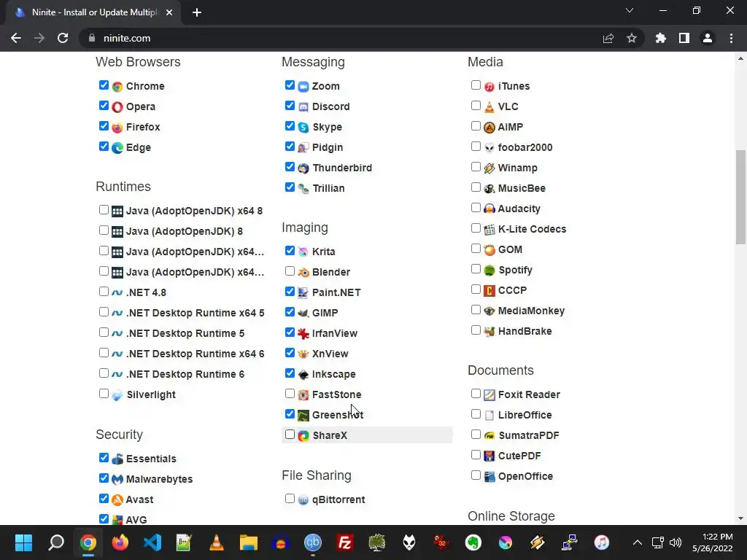Image resolution: width=747 pixels, height=560 pixels.
Task: Check the Silverlight checkbox
Action: click(x=104, y=393)
